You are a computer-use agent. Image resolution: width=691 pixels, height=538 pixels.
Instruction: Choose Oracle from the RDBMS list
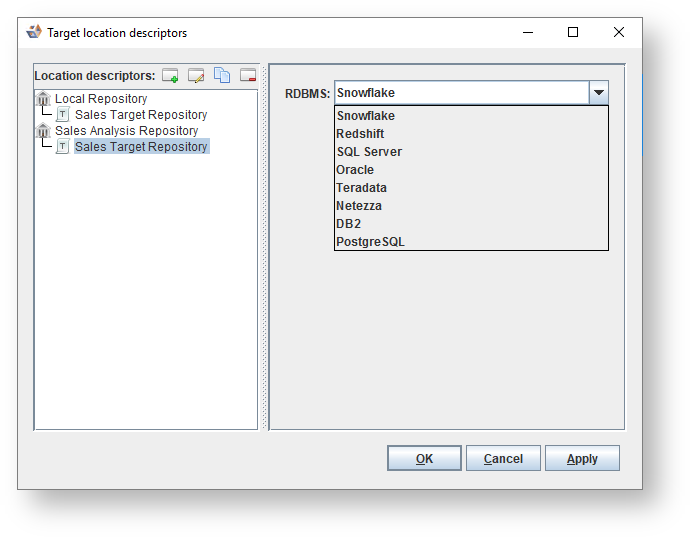472,170
